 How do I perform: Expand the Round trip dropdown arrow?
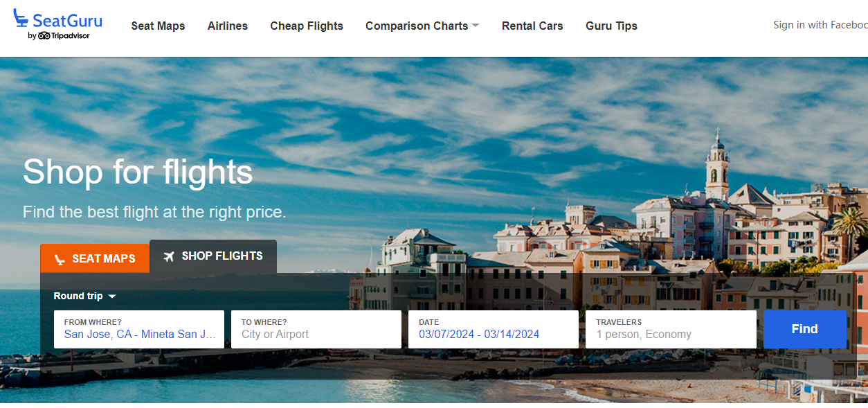tap(112, 296)
